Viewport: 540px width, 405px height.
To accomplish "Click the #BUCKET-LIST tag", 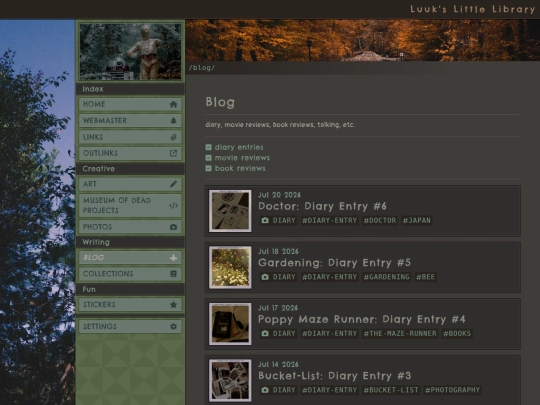I will tap(391, 390).
